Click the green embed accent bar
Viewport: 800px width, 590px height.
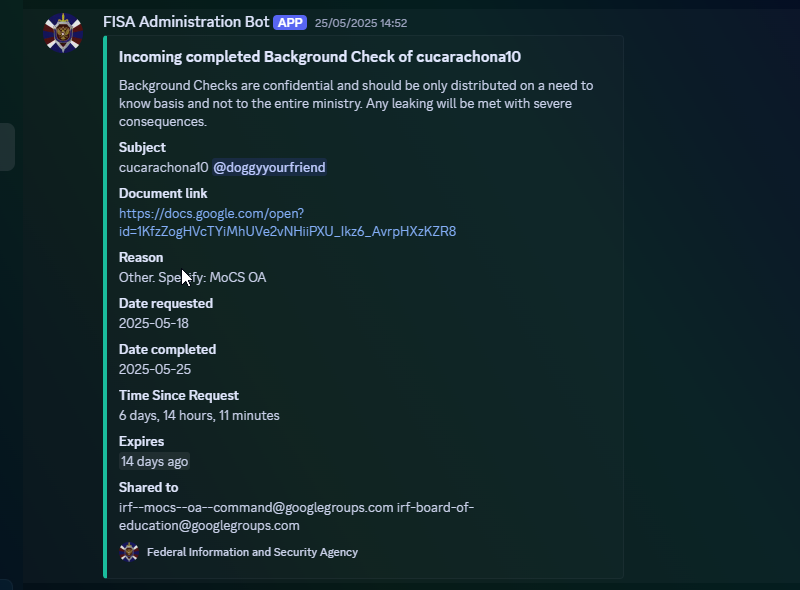[x=105, y=307]
